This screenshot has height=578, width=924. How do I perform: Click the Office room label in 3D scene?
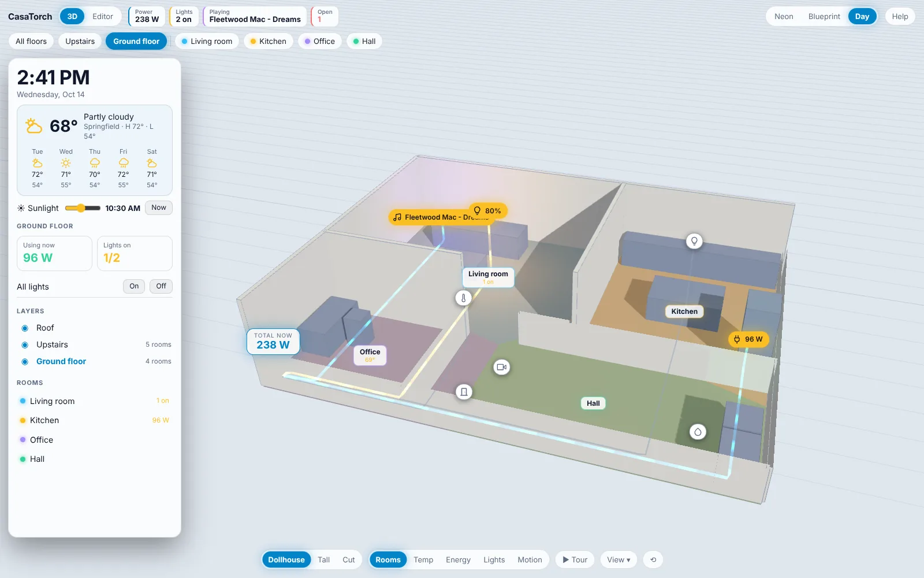coord(370,355)
